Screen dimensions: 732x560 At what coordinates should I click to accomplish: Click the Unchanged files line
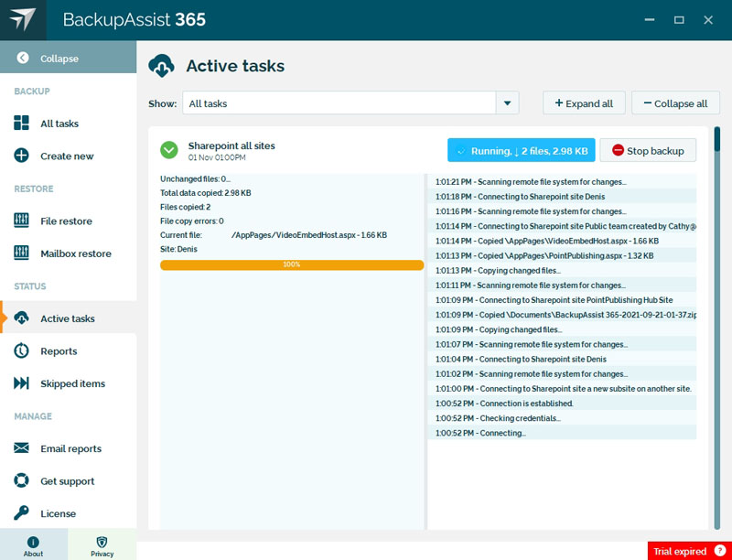pyautogui.click(x=195, y=178)
